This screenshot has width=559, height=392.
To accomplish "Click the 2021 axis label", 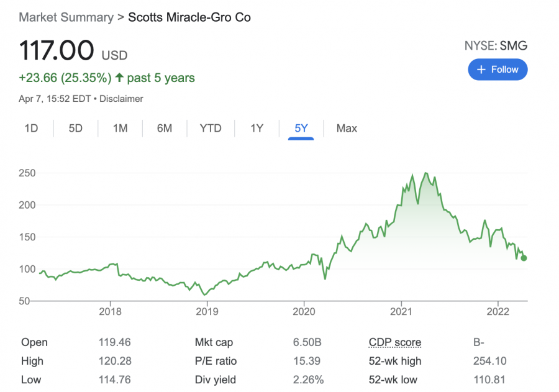I will click(x=401, y=312).
